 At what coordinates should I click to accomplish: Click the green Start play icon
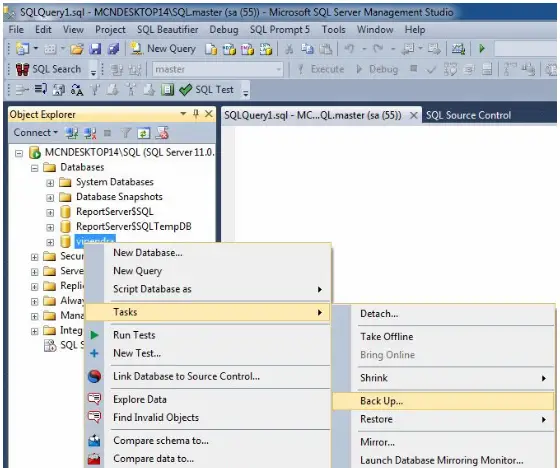click(482, 49)
